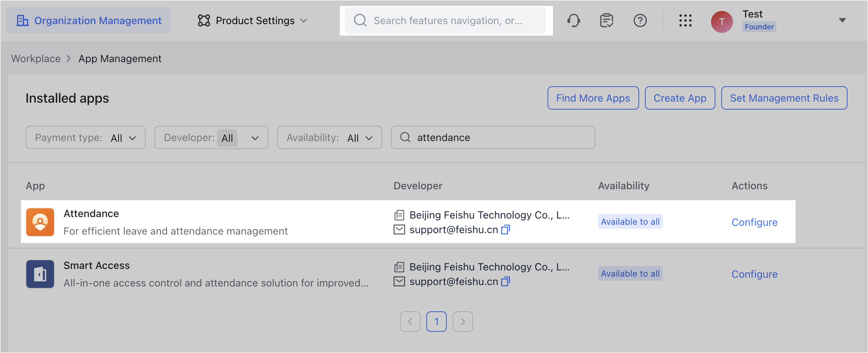Viewport: 868px width, 353px height.
Task: Open the Availability filter dropdown
Action: (x=329, y=138)
